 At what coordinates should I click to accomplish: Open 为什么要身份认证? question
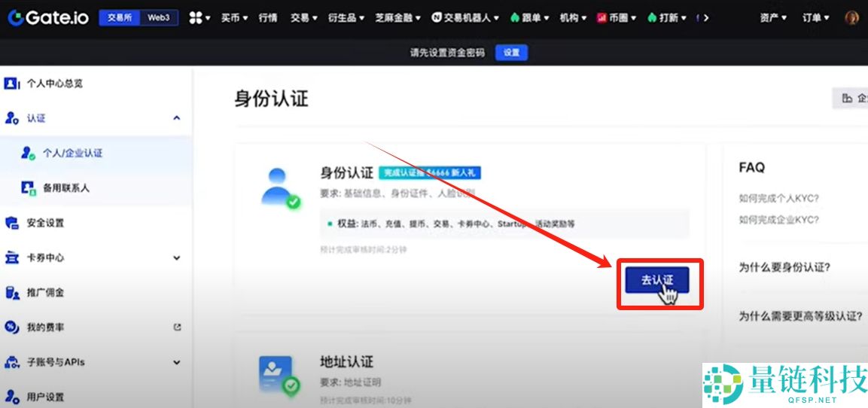click(784, 268)
